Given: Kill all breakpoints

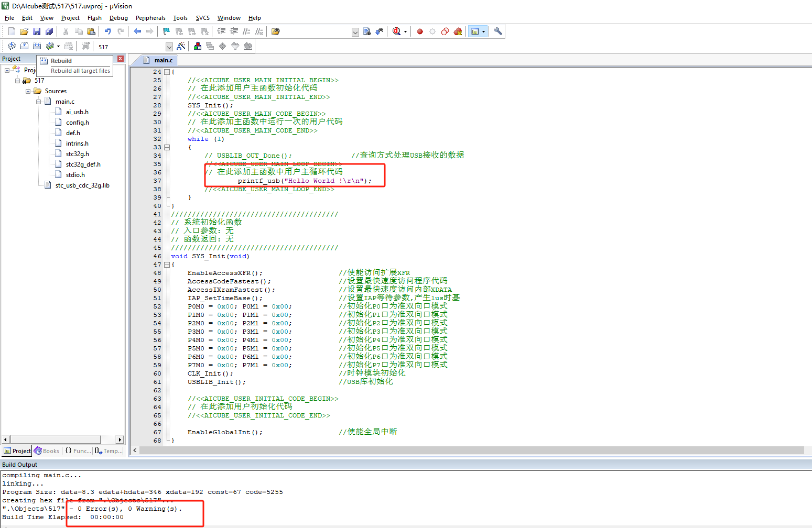Looking at the screenshot, I should click(458, 31).
